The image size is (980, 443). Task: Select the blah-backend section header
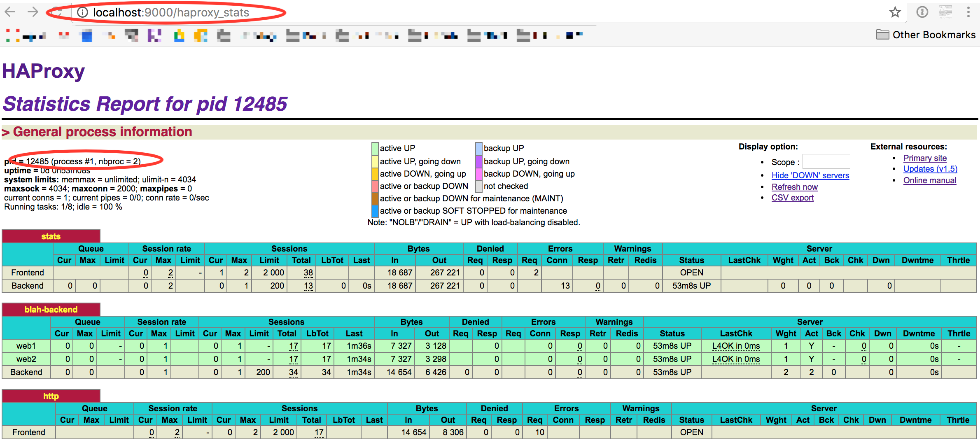coord(51,310)
